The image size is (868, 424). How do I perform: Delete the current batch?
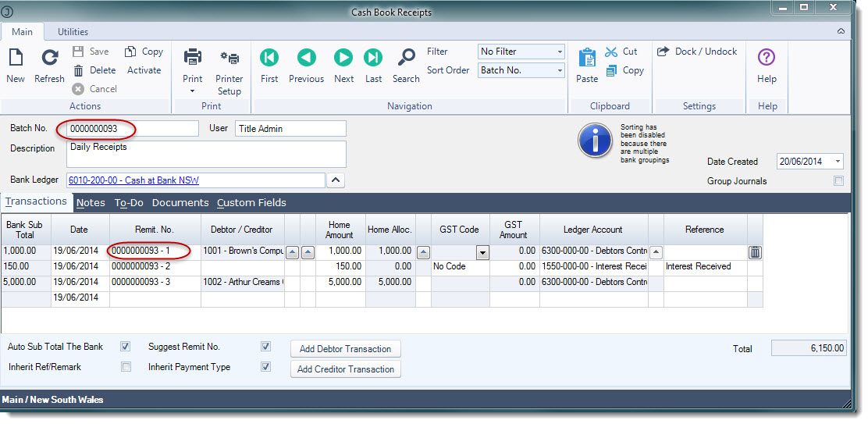(x=94, y=70)
